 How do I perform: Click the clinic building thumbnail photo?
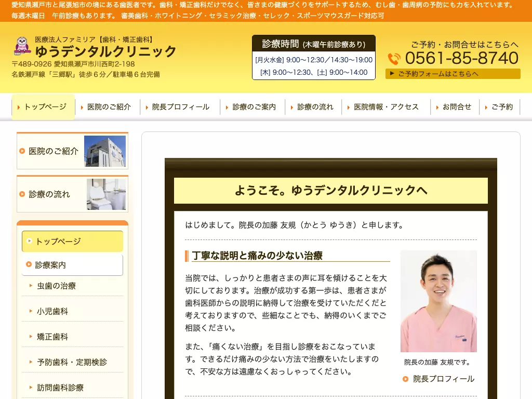coord(105,151)
